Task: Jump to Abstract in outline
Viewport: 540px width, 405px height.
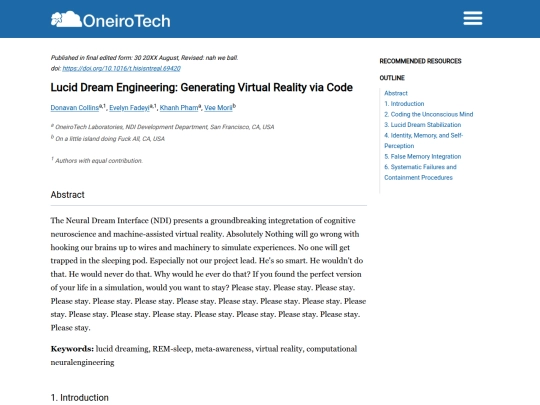Action: (x=396, y=93)
